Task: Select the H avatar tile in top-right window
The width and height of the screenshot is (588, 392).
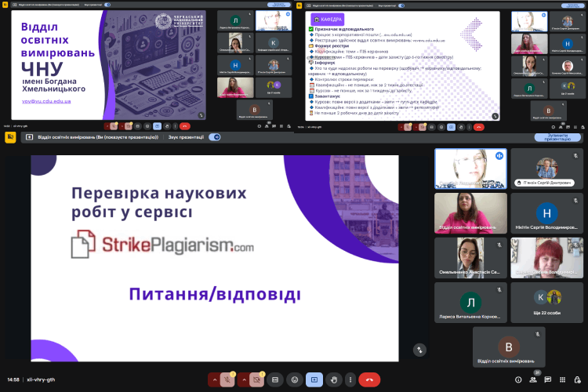Action: point(568,44)
